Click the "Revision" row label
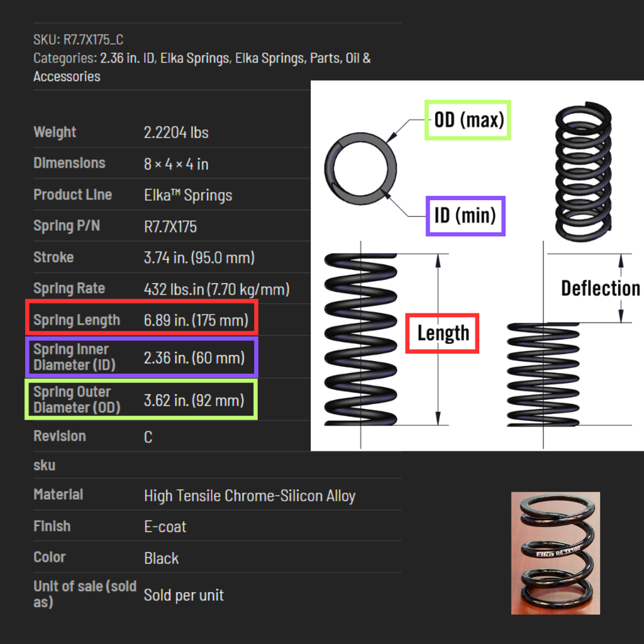Viewport: 644px width, 644px height. tap(60, 436)
